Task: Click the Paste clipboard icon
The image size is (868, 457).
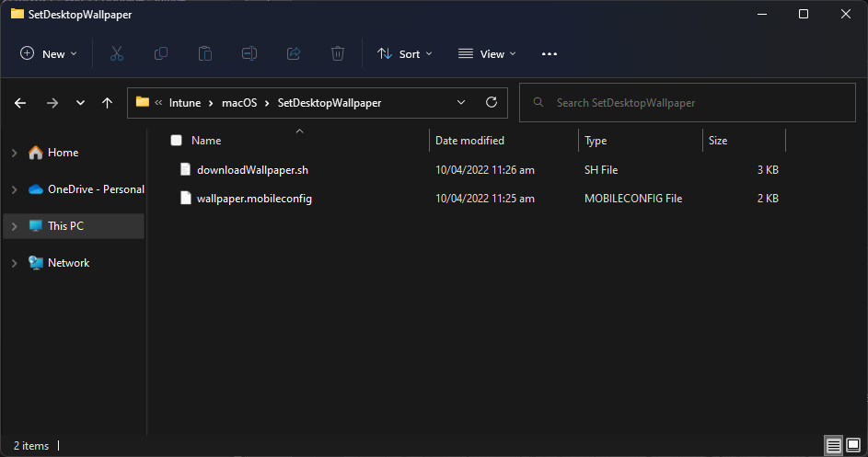Action: coord(205,53)
